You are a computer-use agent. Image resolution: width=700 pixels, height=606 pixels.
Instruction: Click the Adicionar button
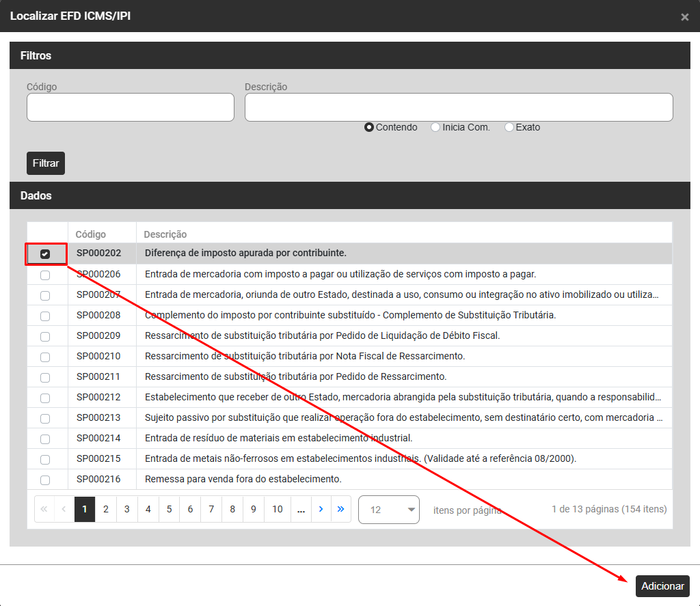[x=662, y=586]
